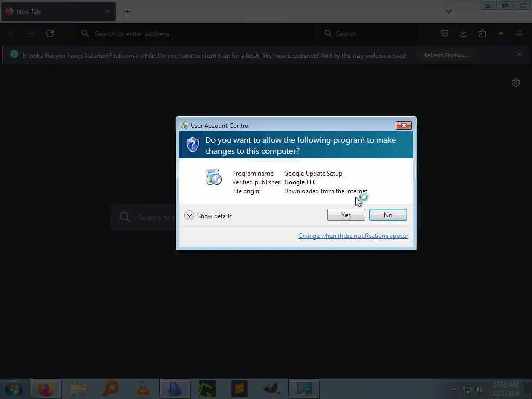Close the New Tab tab in Firefox
The height and width of the screenshot is (399, 532).
(x=107, y=11)
